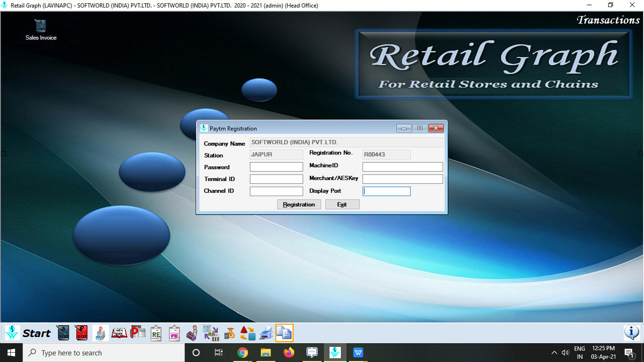The image size is (644, 362).
Task: Close the Paytm Registration dialog
Action: click(x=436, y=128)
